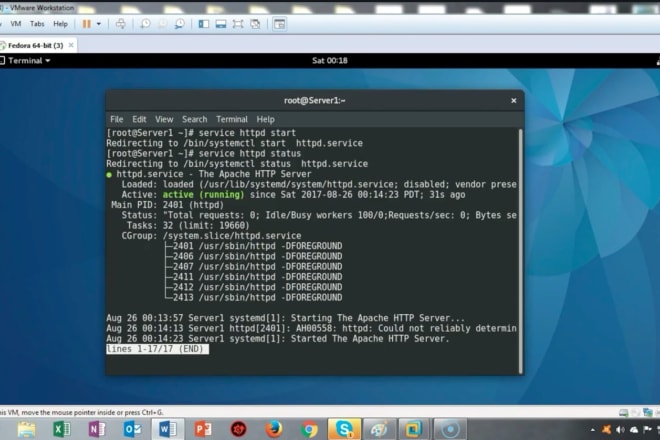Close the Fedora 64-bit (3) tab
This screenshot has width=660, height=440.
(x=71, y=45)
